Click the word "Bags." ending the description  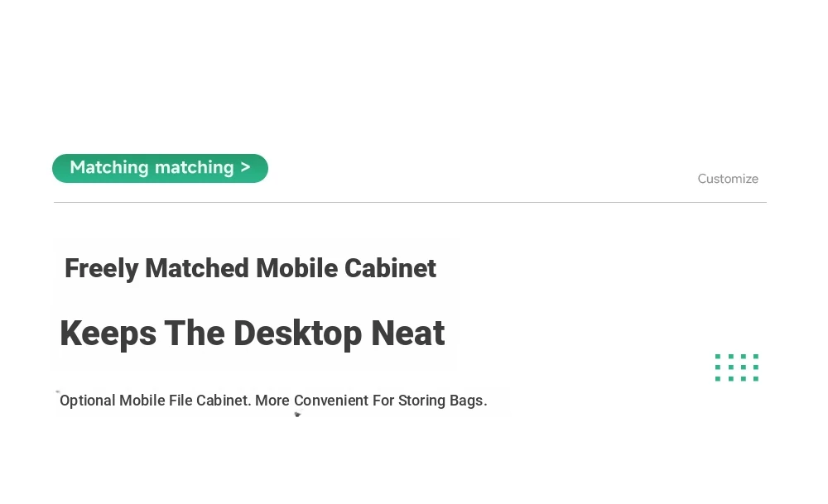pyautogui.click(x=469, y=401)
